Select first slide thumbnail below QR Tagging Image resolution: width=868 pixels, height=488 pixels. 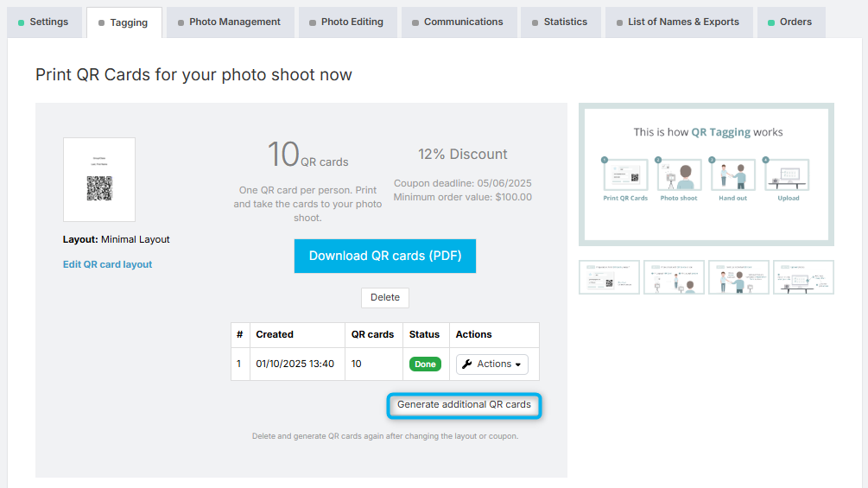click(609, 277)
